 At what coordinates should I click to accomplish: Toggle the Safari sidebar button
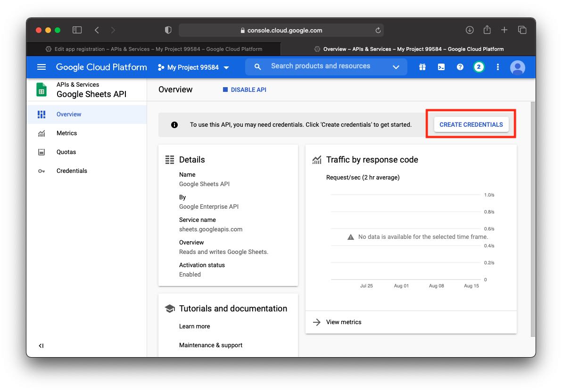tap(77, 30)
